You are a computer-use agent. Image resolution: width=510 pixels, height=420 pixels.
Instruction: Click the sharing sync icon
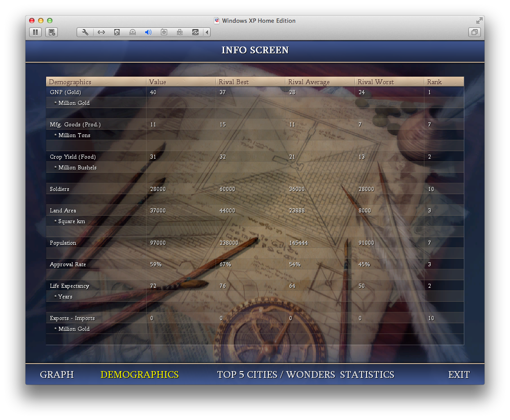(x=195, y=32)
